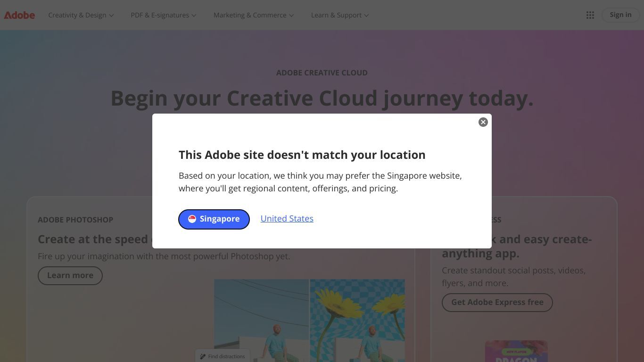Close the location dialog
Screen dimensions: 644x362
pyautogui.click(x=483, y=122)
